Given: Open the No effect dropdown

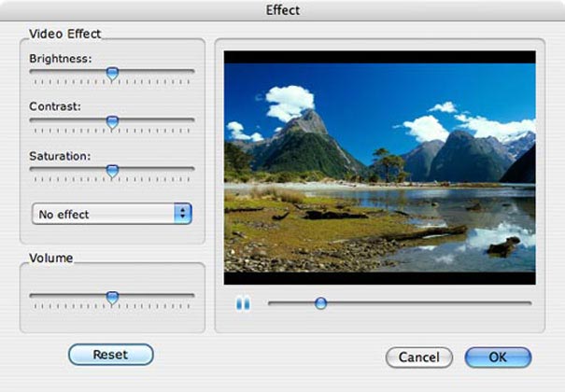Looking at the screenshot, I should tap(112, 214).
